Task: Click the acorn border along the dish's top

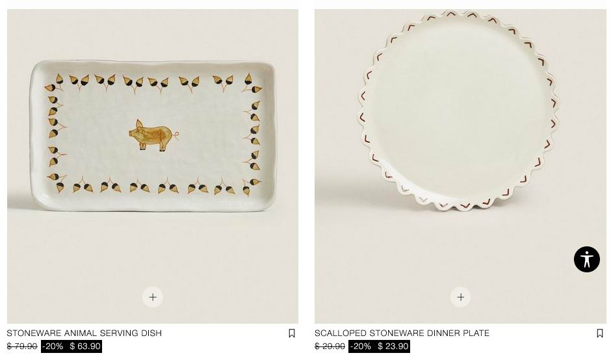Action: (x=153, y=83)
